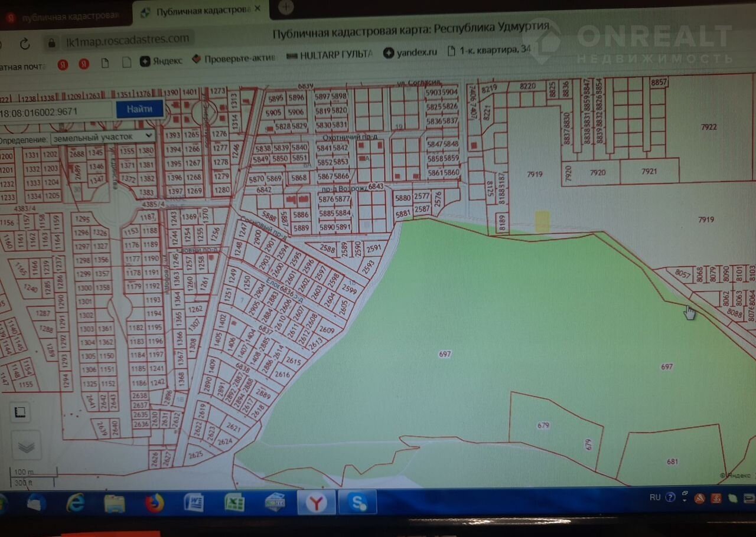Open the Яндекс bookmark
Image resolution: width=756 pixels, height=537 pixels.
click(x=161, y=60)
